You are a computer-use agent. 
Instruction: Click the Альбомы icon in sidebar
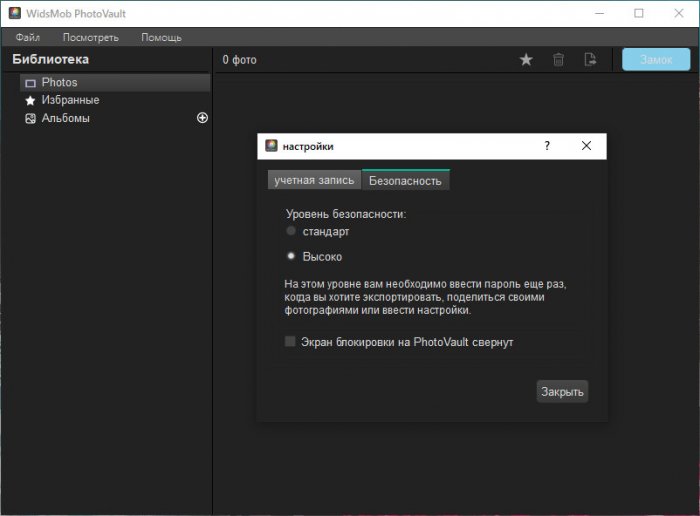point(30,119)
